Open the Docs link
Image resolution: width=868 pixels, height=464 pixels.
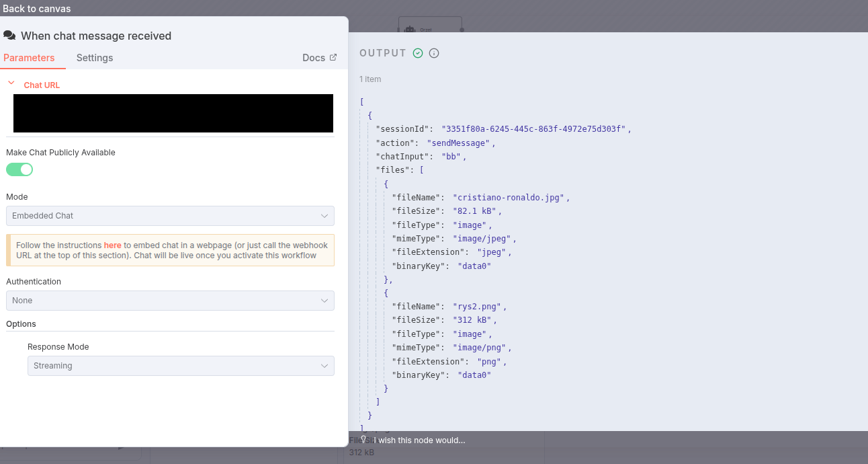point(314,58)
